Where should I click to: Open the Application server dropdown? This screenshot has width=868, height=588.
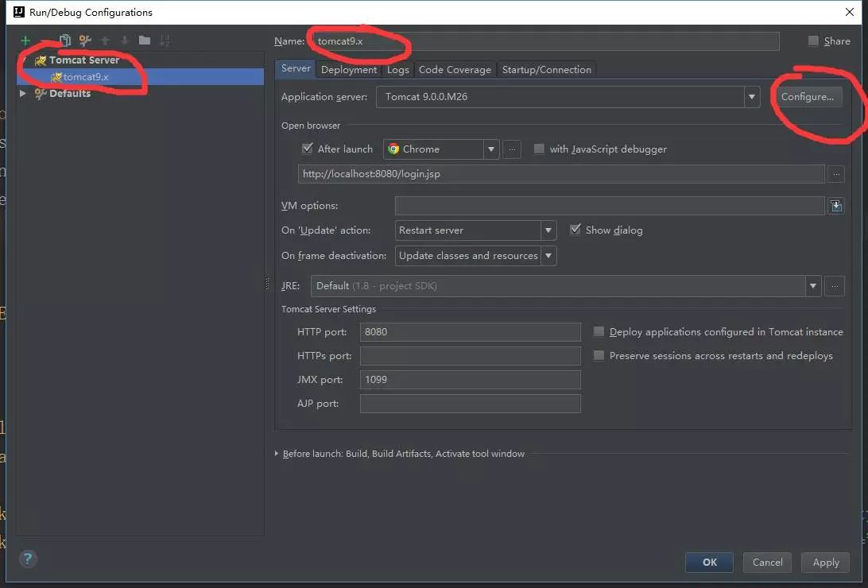pyautogui.click(x=752, y=97)
